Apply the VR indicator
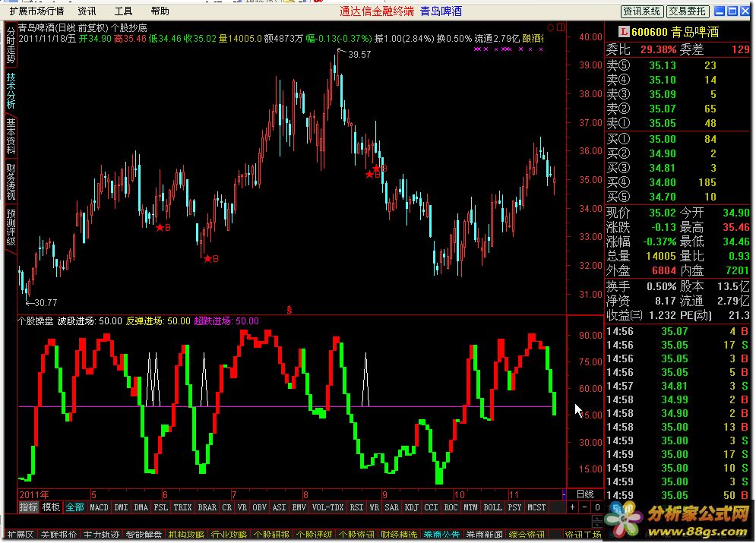Screen dimensions: 756x543 (x=242, y=507)
